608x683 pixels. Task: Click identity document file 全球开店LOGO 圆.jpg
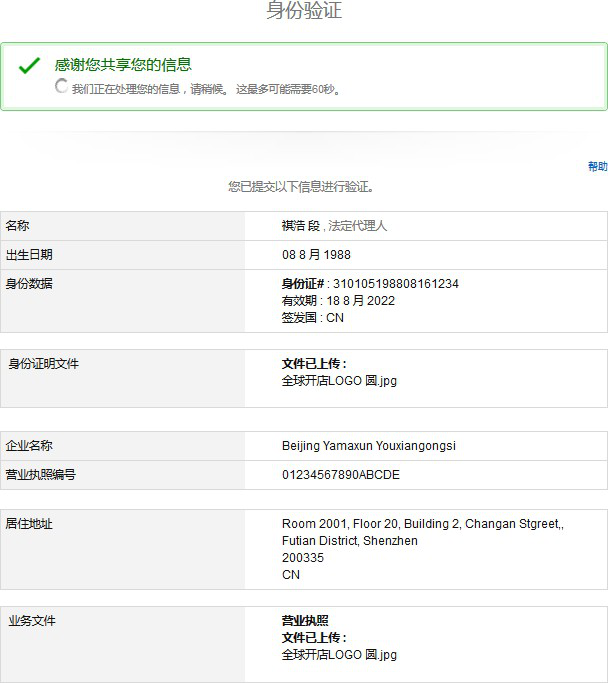[339, 381]
